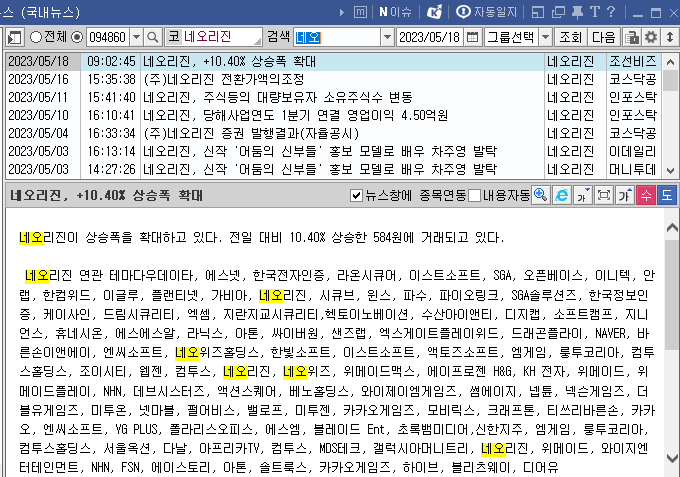Open article in Internet Explorer icon
Screen dimensions: 680x477
tap(562, 195)
